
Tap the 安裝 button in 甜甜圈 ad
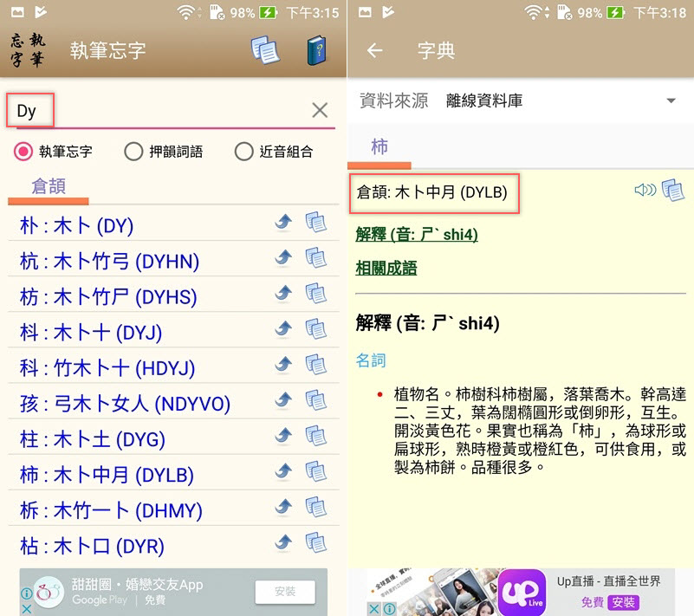285,592
